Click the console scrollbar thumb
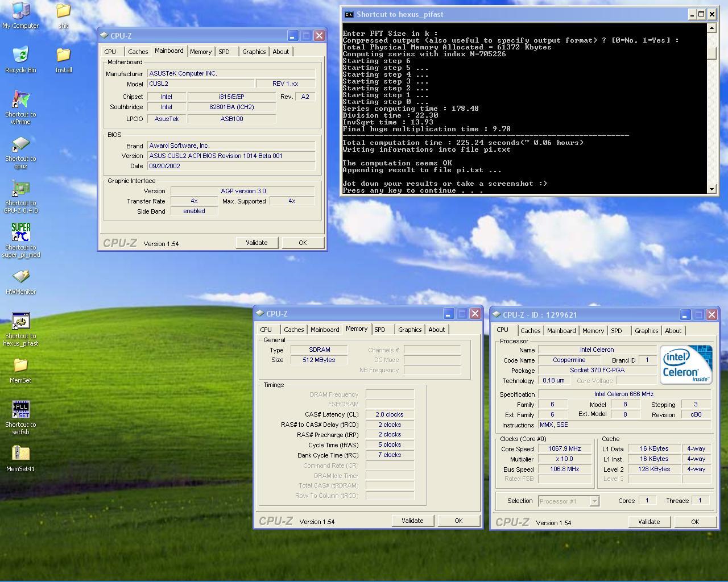 (712, 53)
